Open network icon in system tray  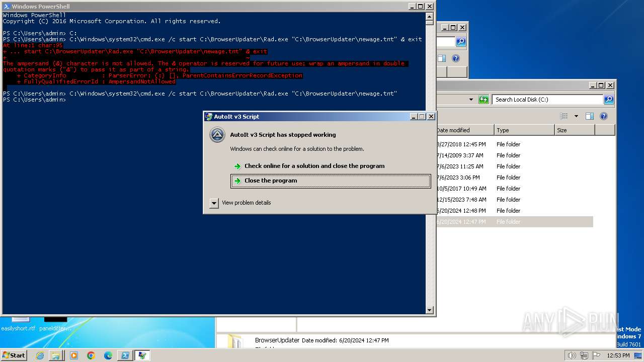584,355
